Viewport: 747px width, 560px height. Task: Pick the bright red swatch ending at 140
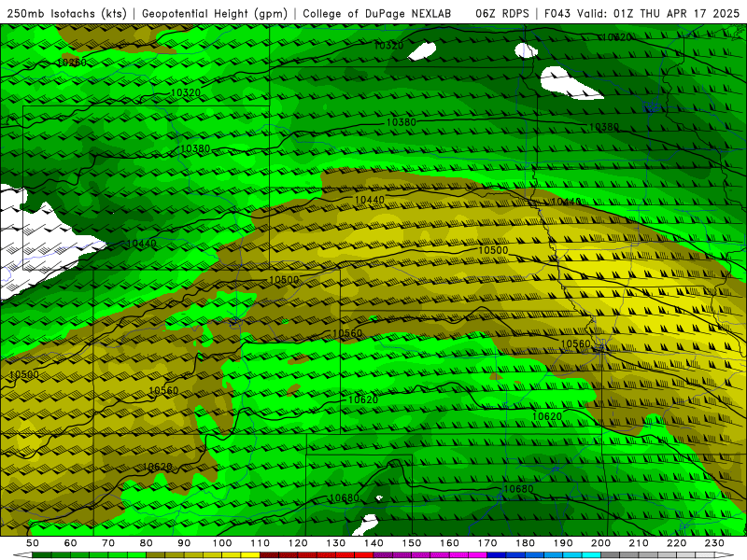tap(364, 555)
